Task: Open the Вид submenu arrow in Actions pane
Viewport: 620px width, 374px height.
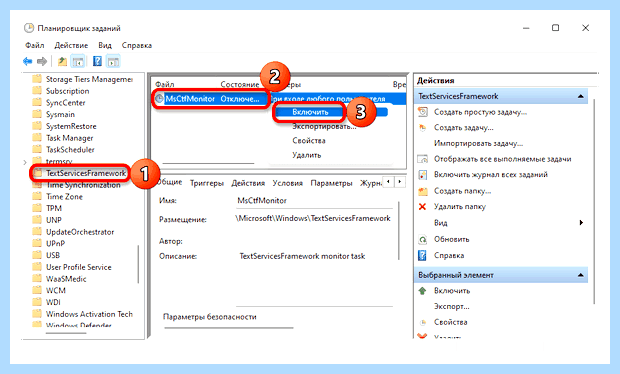Action: tap(581, 223)
